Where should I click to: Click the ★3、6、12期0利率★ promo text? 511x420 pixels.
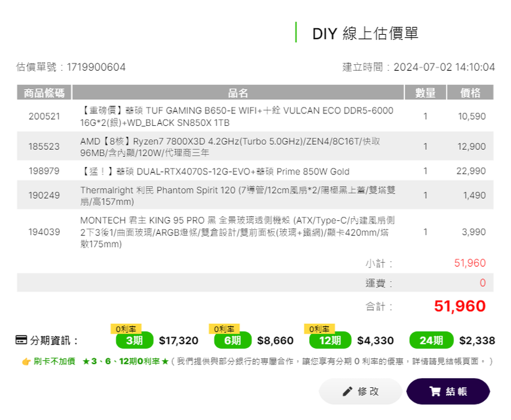(126, 361)
